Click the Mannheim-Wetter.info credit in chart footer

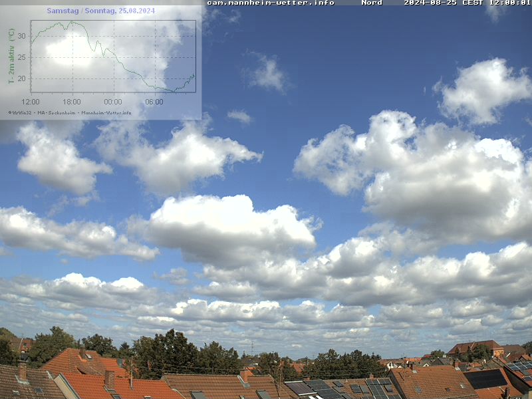(107, 112)
